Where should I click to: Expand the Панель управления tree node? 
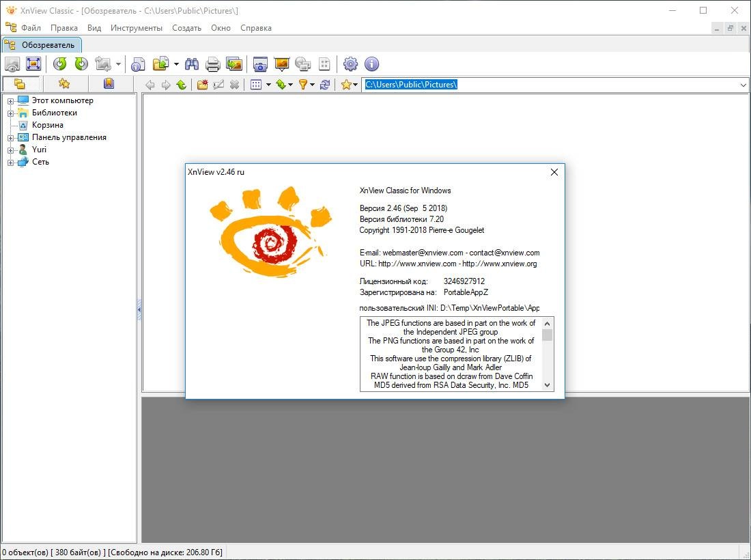10,138
